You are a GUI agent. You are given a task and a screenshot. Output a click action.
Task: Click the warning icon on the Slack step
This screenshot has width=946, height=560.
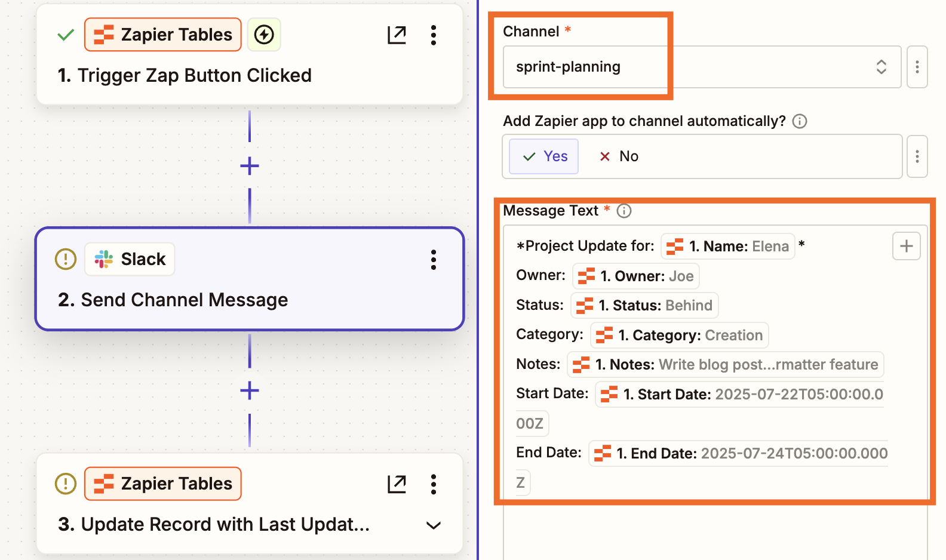click(x=66, y=259)
